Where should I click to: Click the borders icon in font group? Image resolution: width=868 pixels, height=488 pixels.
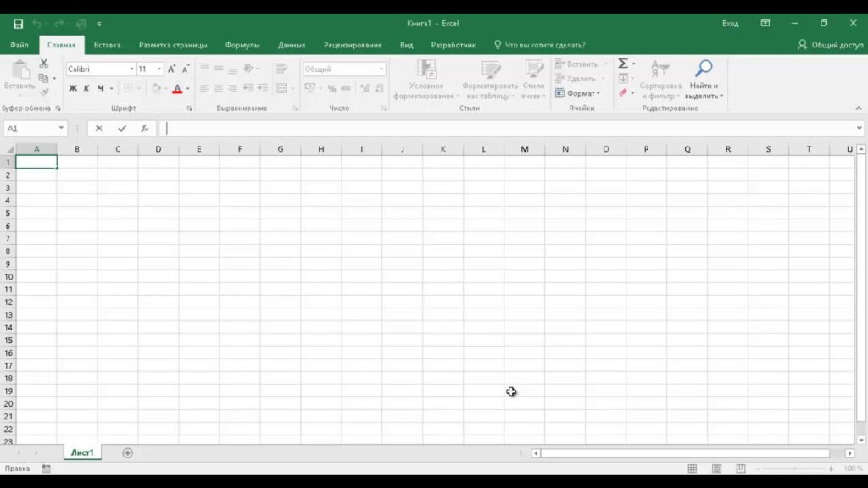[x=128, y=88]
